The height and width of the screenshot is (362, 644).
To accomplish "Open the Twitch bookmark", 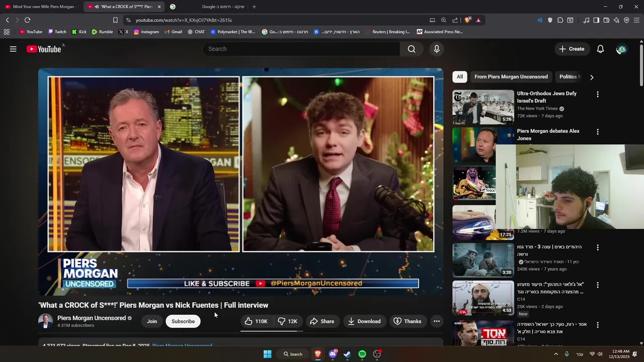I will click(x=57, y=32).
